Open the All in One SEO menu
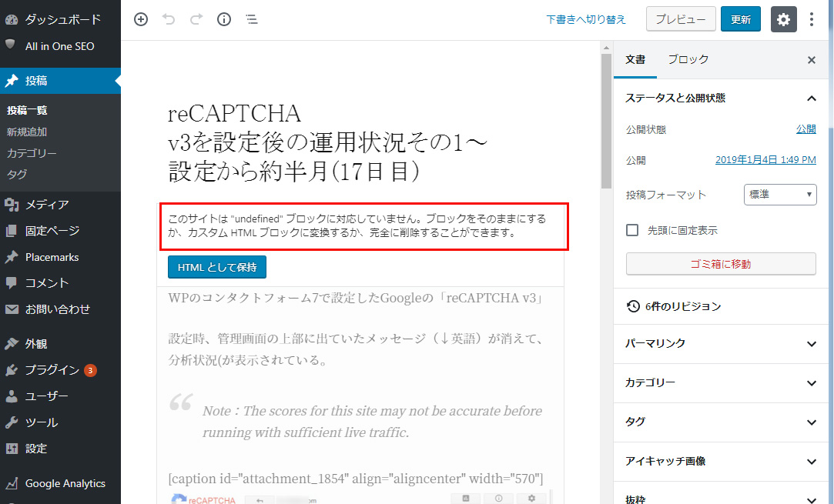The width and height of the screenshot is (834, 504). coord(60,46)
